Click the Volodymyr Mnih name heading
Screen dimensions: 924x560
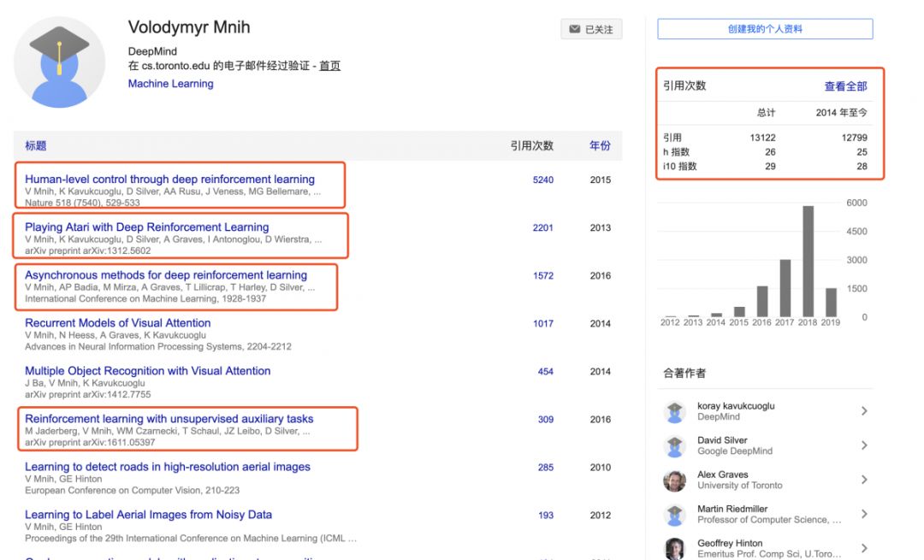189,27
